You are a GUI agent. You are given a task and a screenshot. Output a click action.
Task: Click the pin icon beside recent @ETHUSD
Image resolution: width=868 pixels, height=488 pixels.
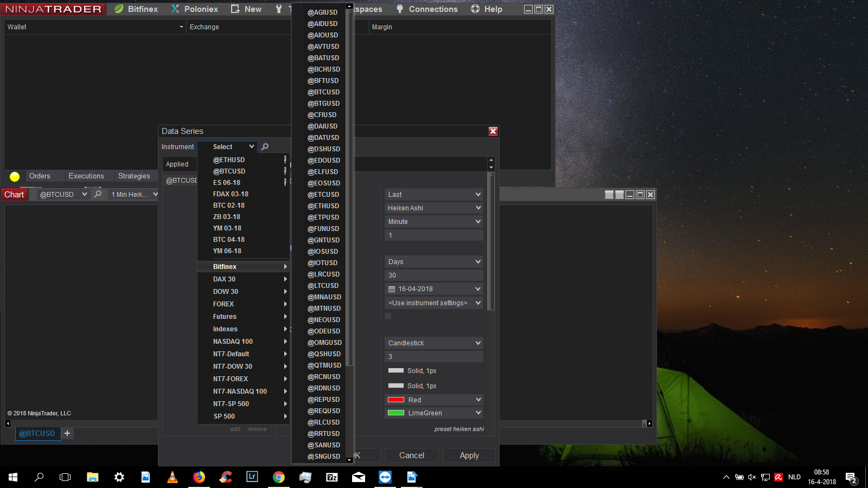click(x=285, y=159)
